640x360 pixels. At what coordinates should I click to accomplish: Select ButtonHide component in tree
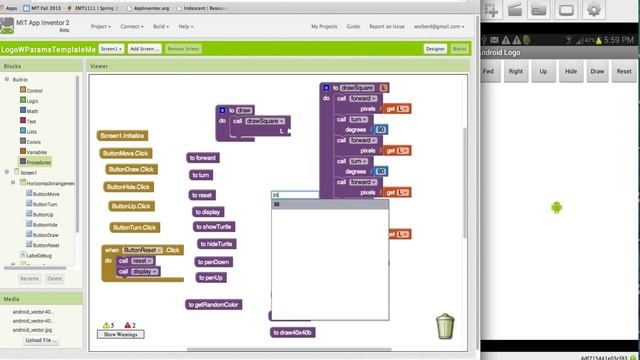tap(42, 224)
